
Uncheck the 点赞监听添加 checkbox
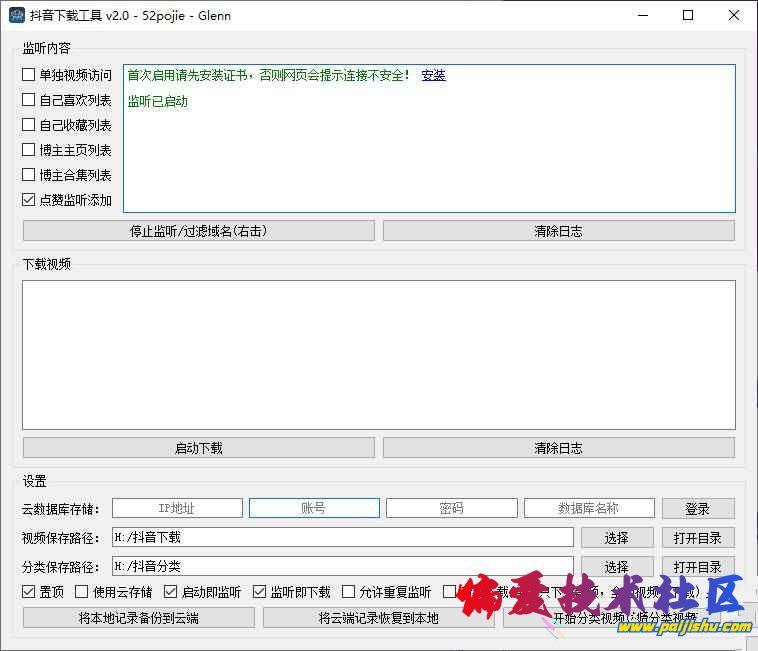tap(29, 200)
